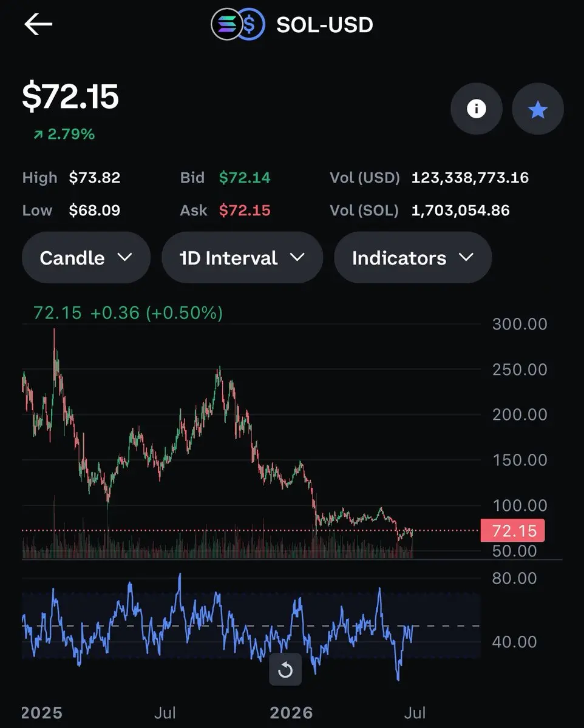Tap the 100.00 price axis label
The height and width of the screenshot is (728, 584).
click(x=520, y=505)
